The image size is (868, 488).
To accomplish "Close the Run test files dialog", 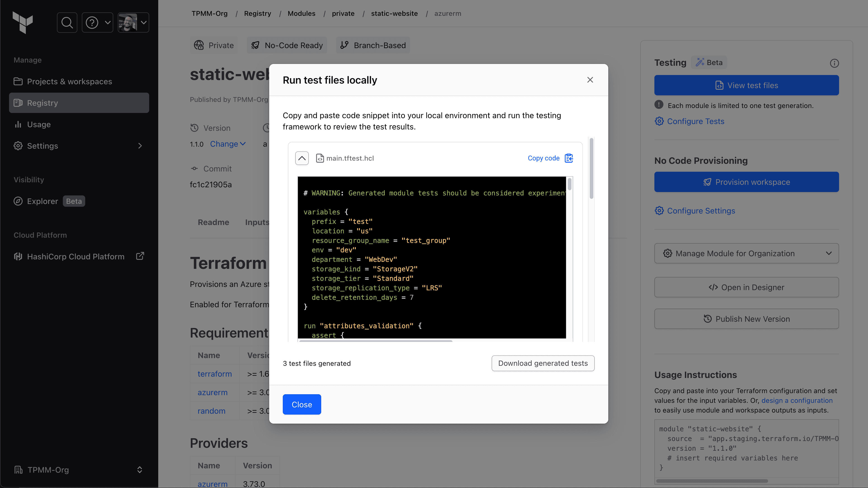I will (590, 80).
